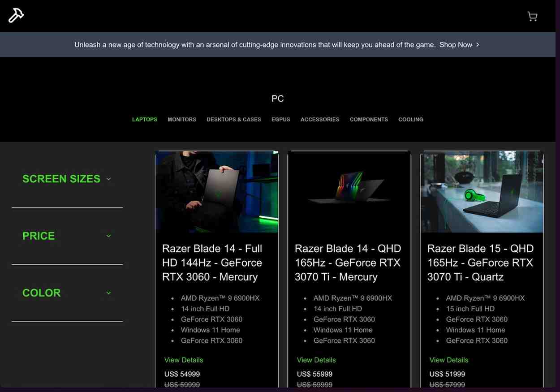Open the shopping cart icon
The height and width of the screenshot is (392, 560).
coord(532,17)
